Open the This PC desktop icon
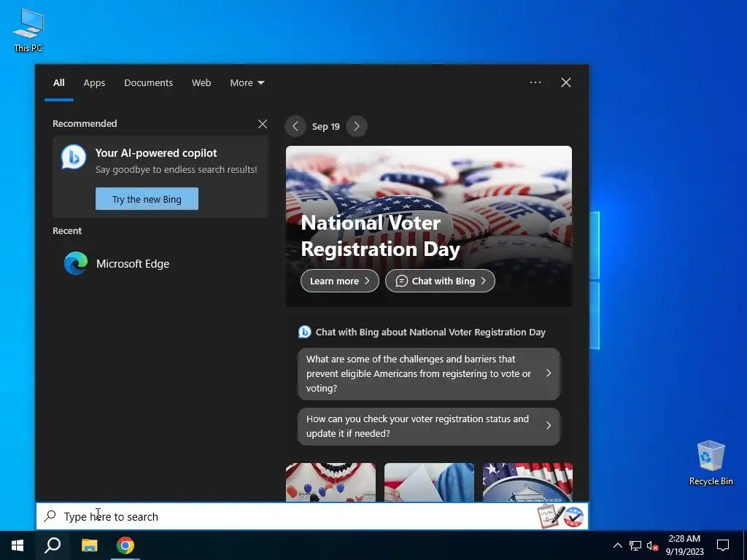Viewport: 747px width, 560px height. tap(28, 31)
